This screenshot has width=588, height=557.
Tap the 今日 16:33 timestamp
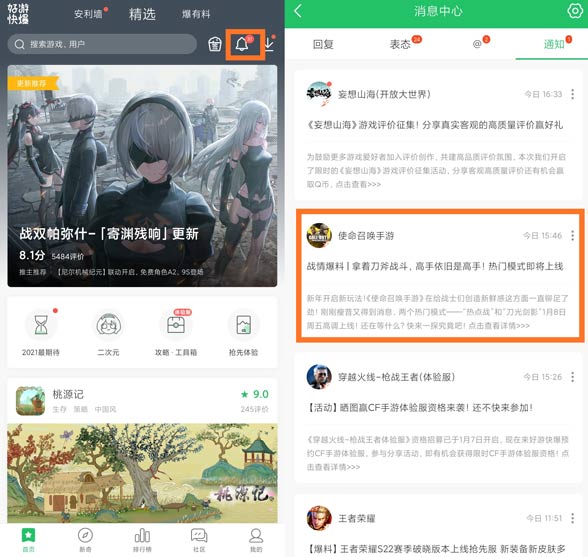click(543, 94)
